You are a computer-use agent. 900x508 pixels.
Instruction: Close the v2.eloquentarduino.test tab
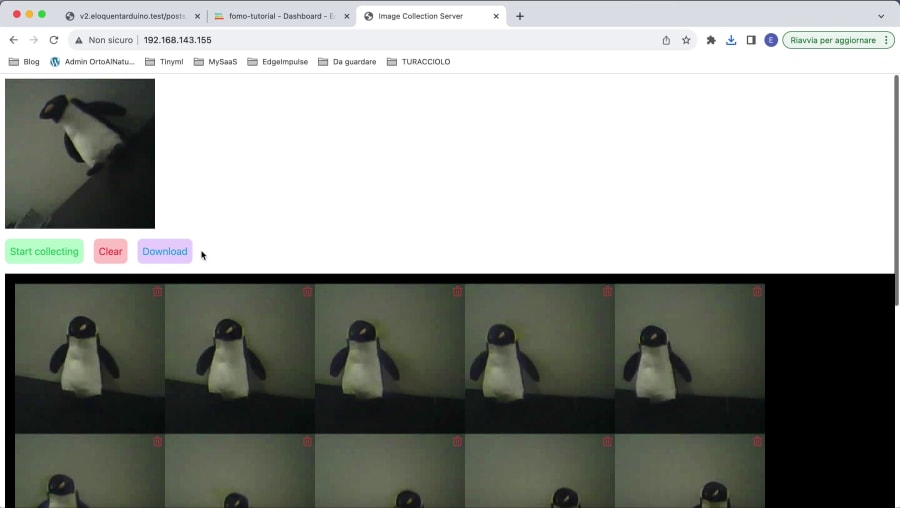click(197, 16)
